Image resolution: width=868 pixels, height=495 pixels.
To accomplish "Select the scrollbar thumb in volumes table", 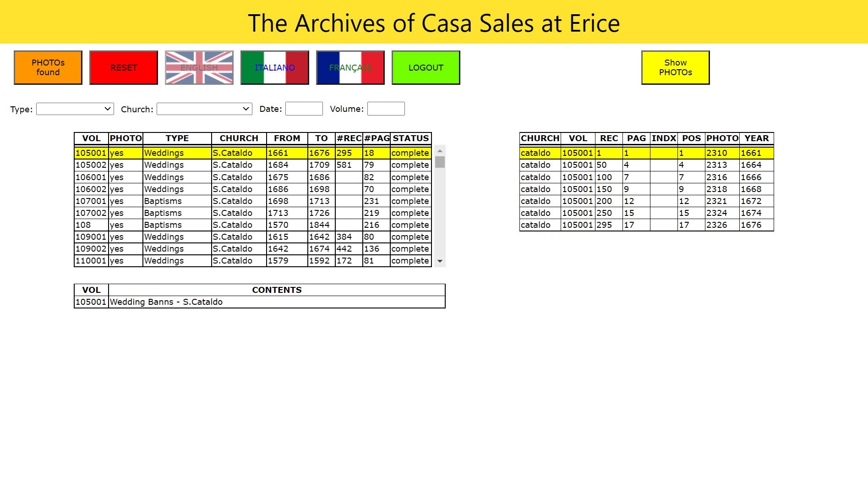I will coord(440,162).
